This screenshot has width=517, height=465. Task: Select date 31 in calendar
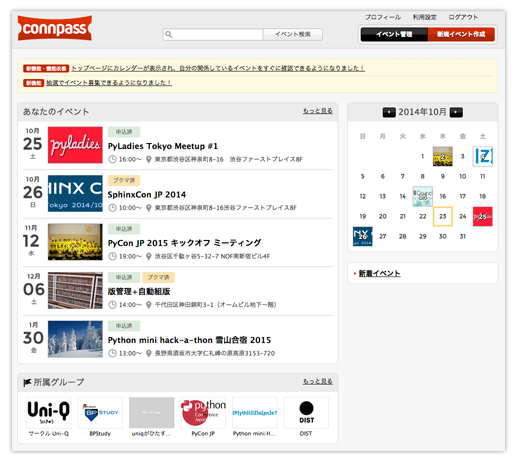463,236
